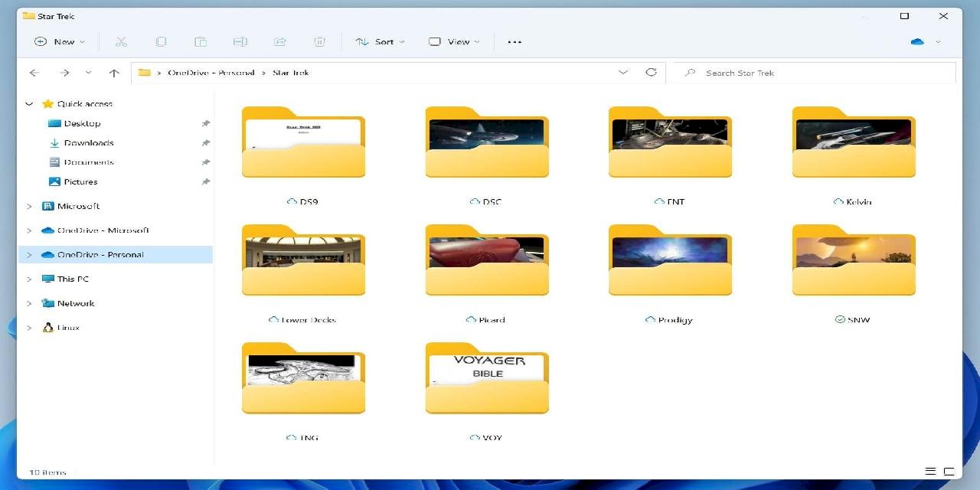
Task: Select the Copy icon
Action: [x=161, y=41]
